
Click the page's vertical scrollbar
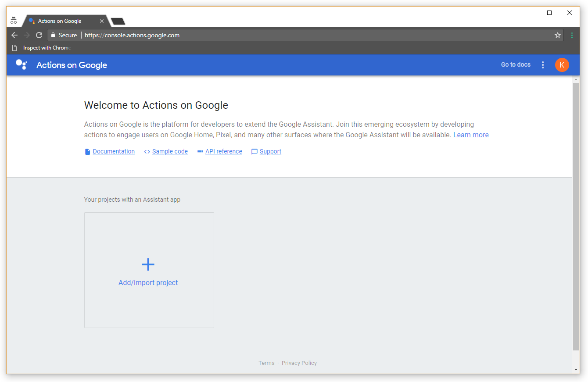point(576,215)
